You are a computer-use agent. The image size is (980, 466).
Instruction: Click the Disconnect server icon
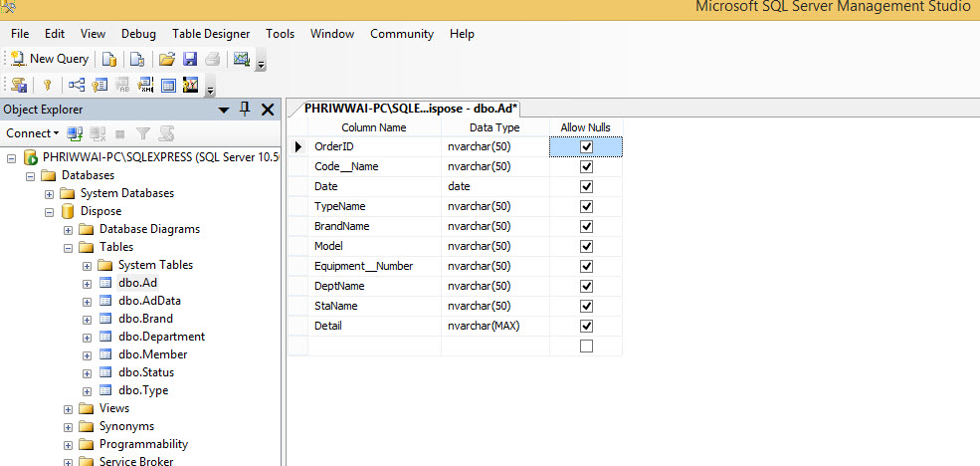point(98,133)
